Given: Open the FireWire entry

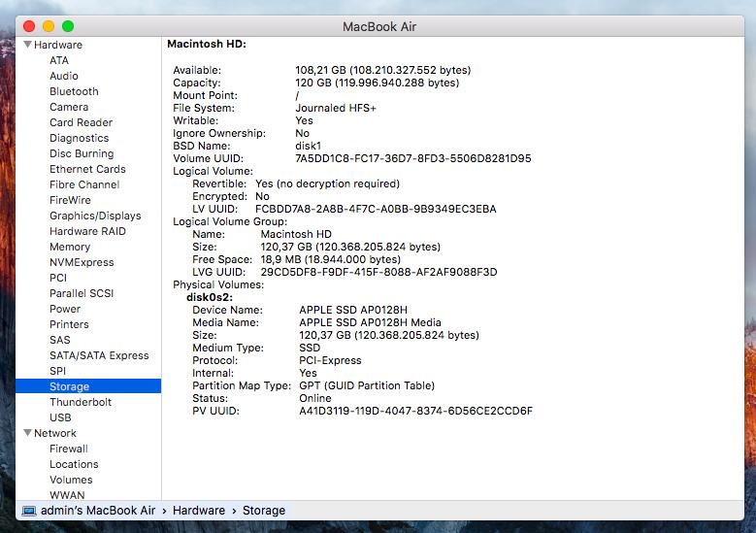Looking at the screenshot, I should 70,200.
